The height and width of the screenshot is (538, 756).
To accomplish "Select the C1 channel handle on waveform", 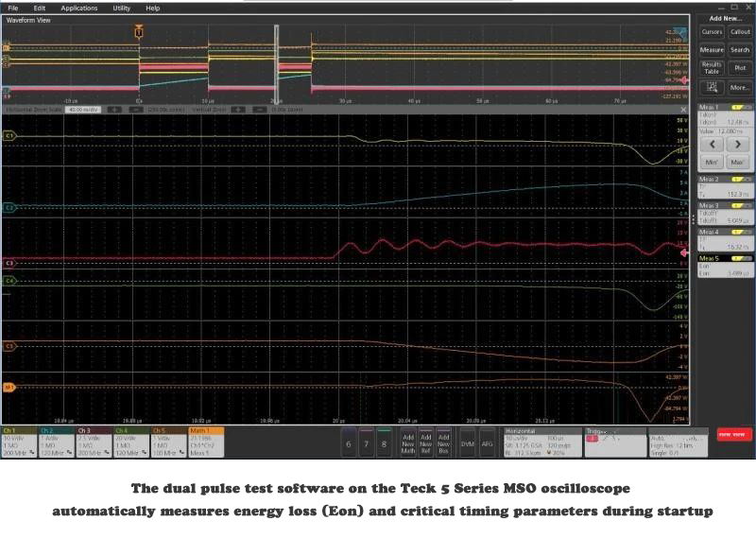I will (9, 136).
